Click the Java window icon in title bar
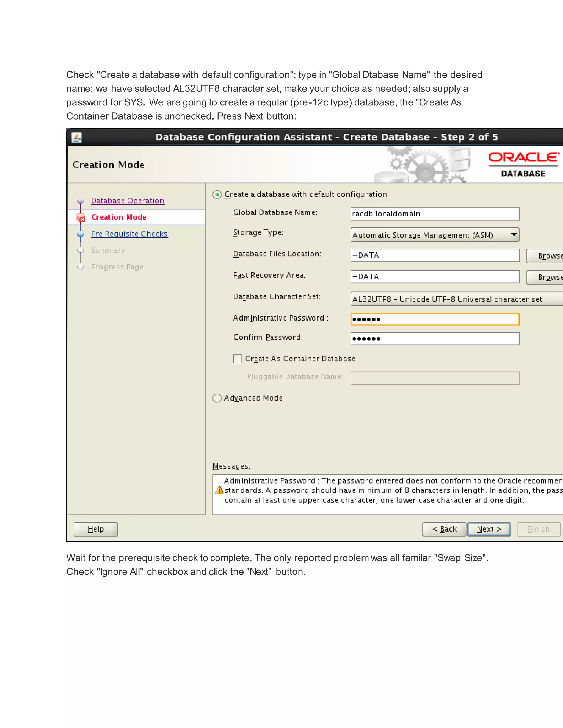The image size is (563, 728). pos(77,137)
